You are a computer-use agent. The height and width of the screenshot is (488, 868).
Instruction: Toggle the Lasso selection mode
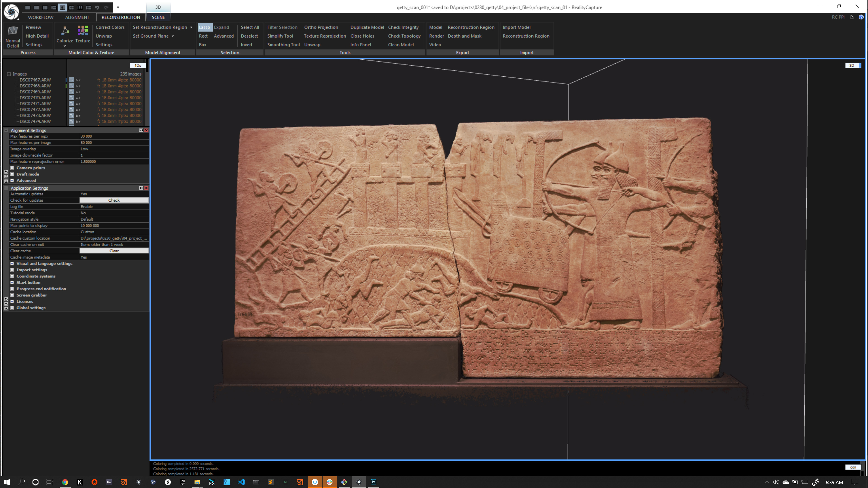tap(204, 27)
